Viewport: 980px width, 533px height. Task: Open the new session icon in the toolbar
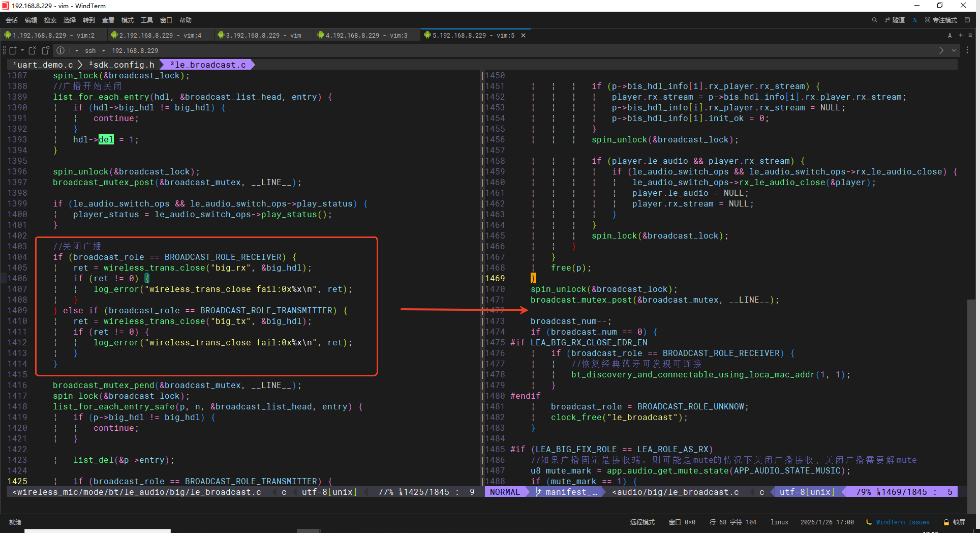point(13,50)
